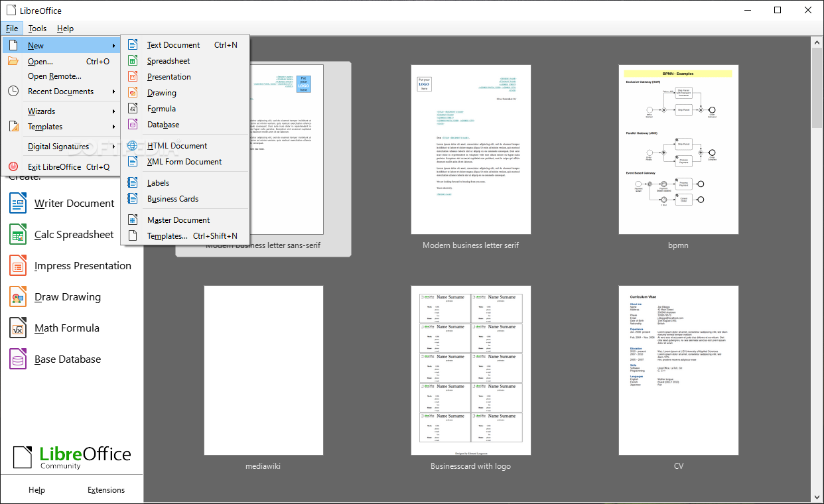Click the Labels icon in New submenu

coord(133,183)
